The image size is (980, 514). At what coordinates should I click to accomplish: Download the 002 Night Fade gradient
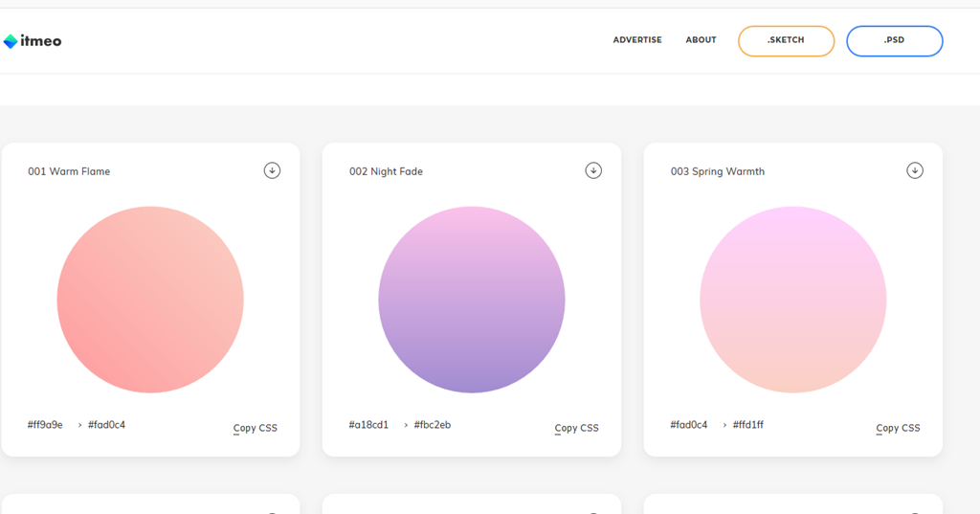point(593,170)
